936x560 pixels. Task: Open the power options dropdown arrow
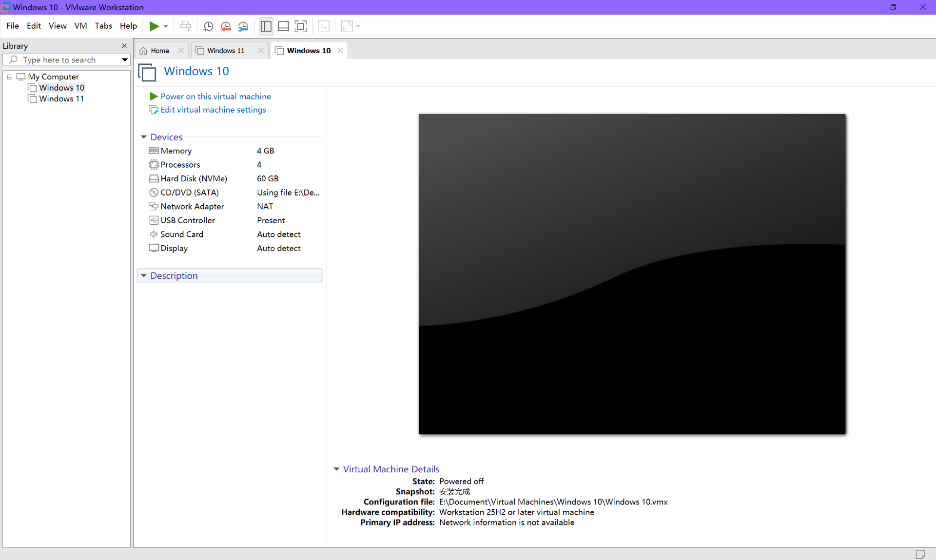pos(166,26)
